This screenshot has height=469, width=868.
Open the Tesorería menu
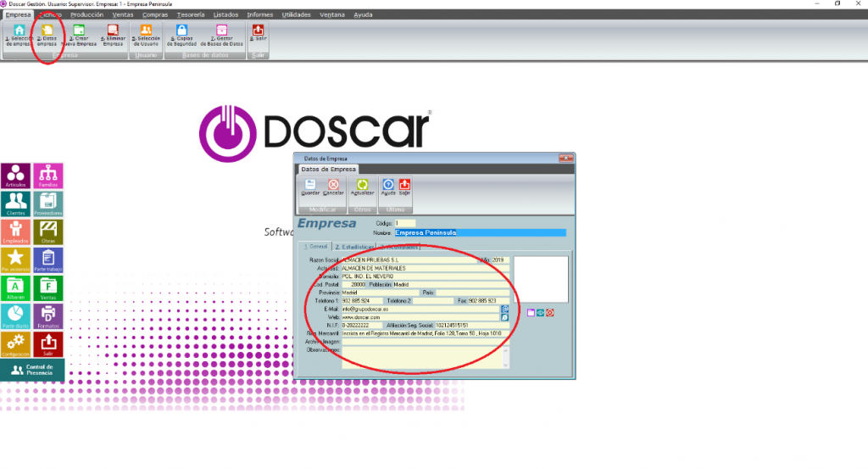pos(191,15)
